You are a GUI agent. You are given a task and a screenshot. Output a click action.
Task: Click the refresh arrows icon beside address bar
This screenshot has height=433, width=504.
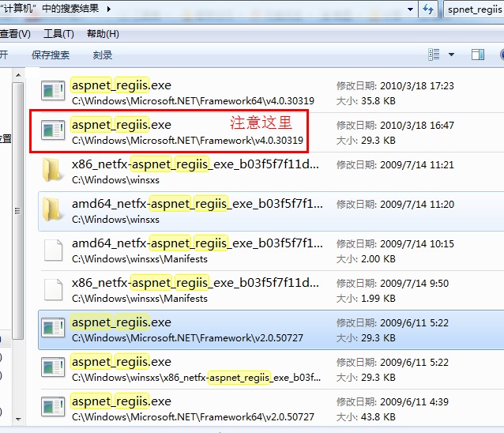[428, 9]
